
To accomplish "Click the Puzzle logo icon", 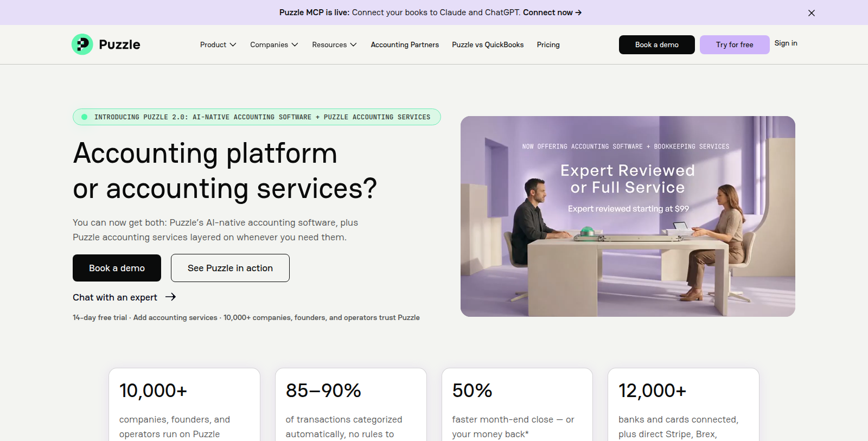I will coord(82,44).
